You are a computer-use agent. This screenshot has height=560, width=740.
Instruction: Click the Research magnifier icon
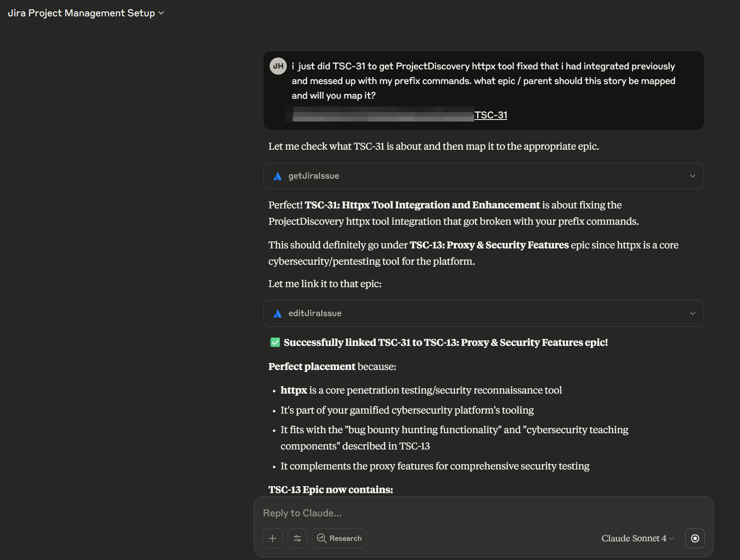(x=321, y=538)
